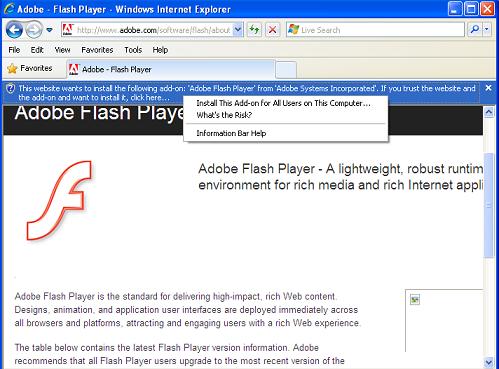Click the scrollbar up arrow

489,112
